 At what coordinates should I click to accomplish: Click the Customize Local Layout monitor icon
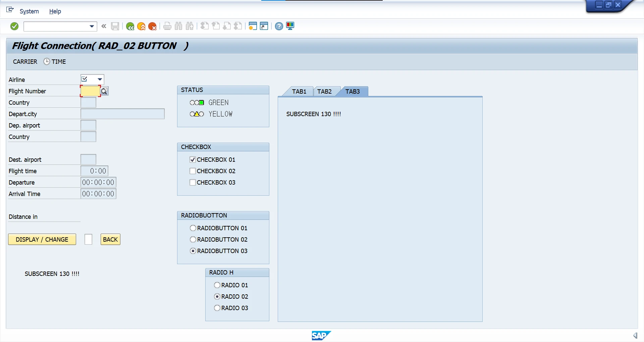point(290,26)
